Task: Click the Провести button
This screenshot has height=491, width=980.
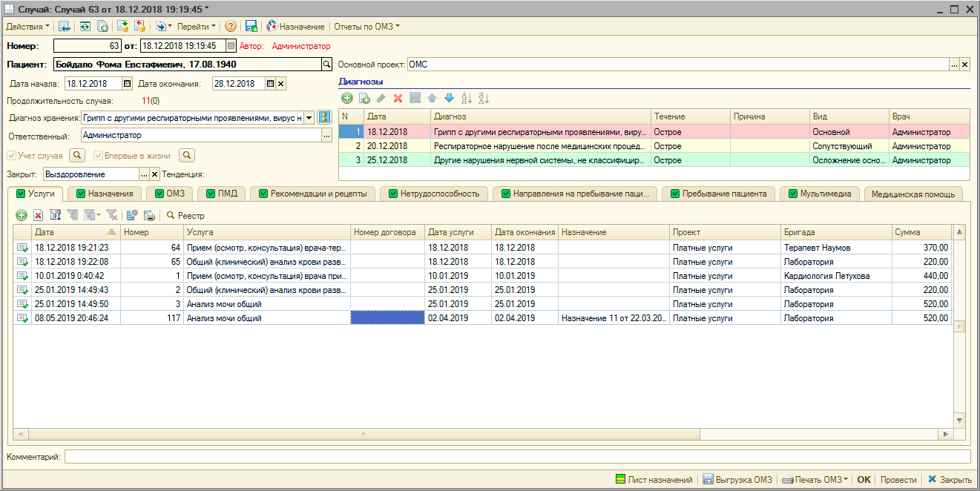Action: click(898, 480)
